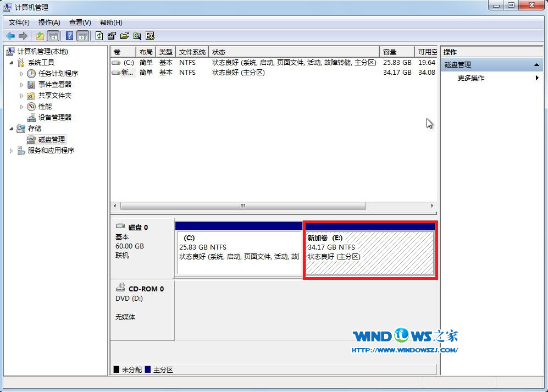Select the 共享文件夹 icon
548x392 pixels.
pos(31,96)
